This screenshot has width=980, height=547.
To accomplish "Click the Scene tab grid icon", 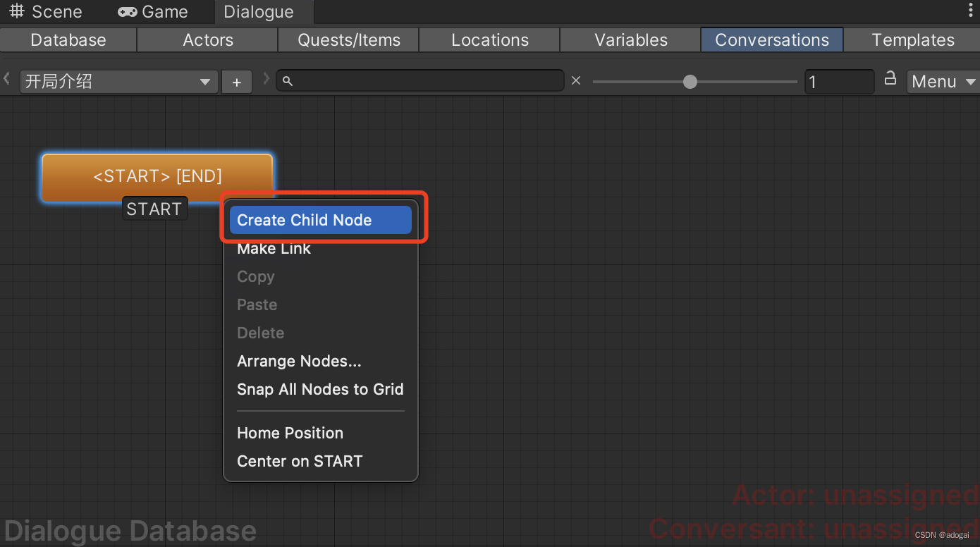I will click(16, 11).
